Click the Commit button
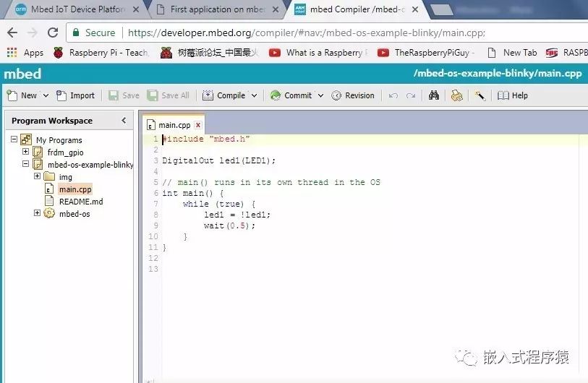 click(291, 95)
